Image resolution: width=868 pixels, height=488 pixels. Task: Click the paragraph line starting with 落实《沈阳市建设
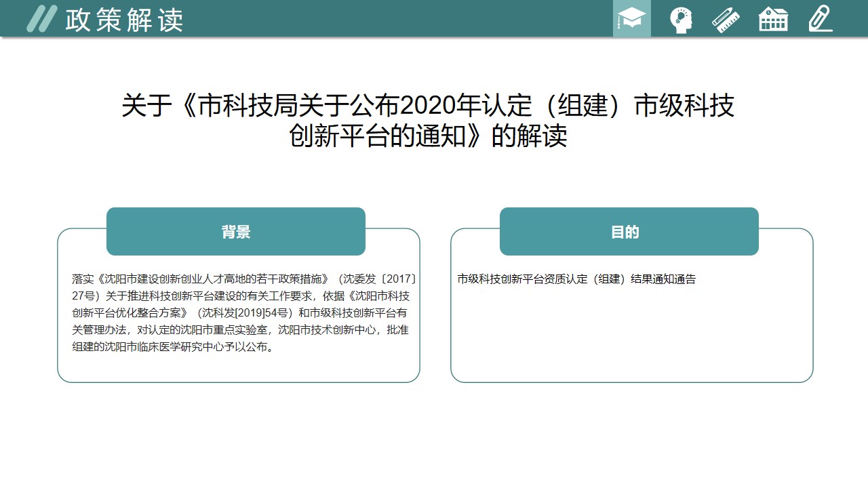(x=243, y=279)
